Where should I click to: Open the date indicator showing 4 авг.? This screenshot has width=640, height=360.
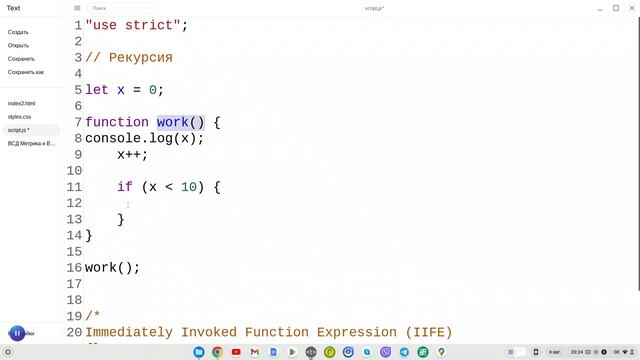coord(554,352)
